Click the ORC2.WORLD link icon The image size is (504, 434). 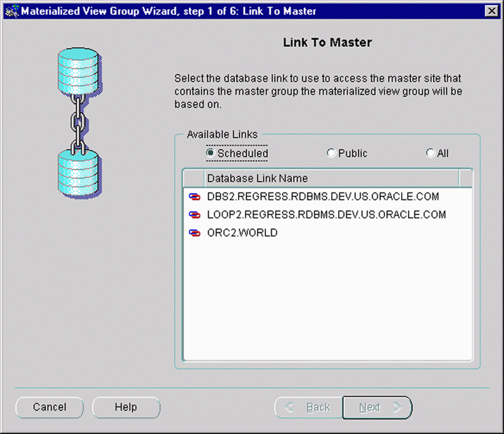tap(194, 234)
